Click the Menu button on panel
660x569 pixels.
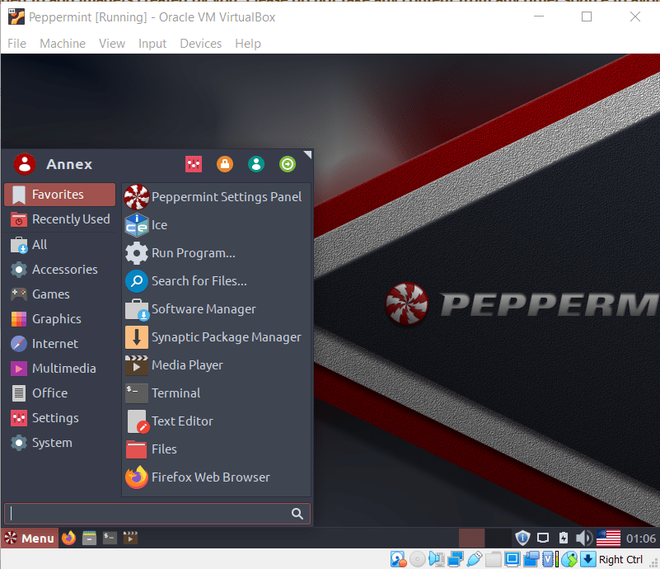[x=29, y=538]
